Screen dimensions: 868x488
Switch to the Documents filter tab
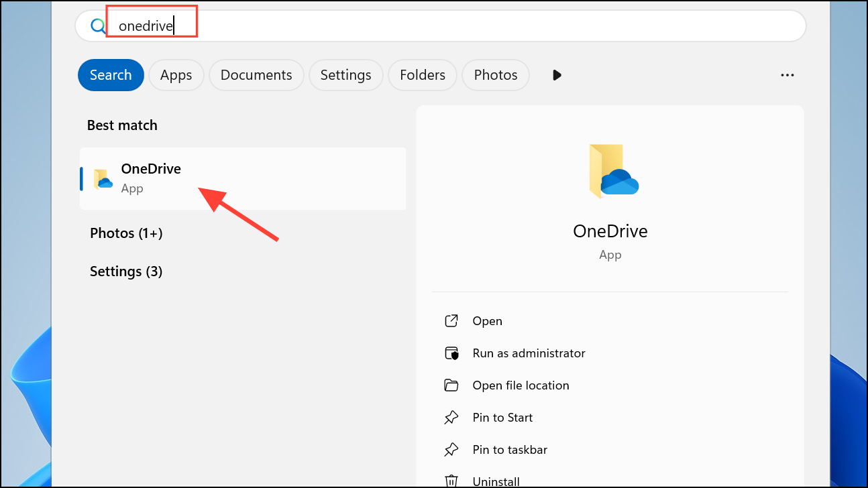[256, 75]
